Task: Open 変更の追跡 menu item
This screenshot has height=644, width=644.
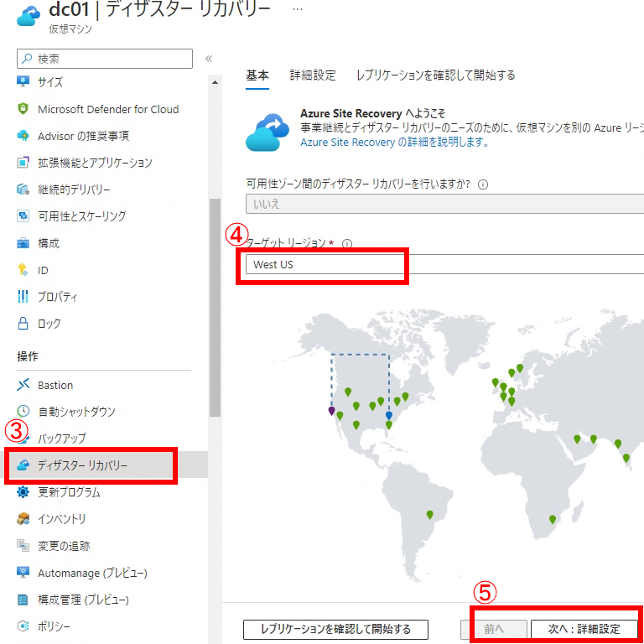Action: [x=64, y=546]
